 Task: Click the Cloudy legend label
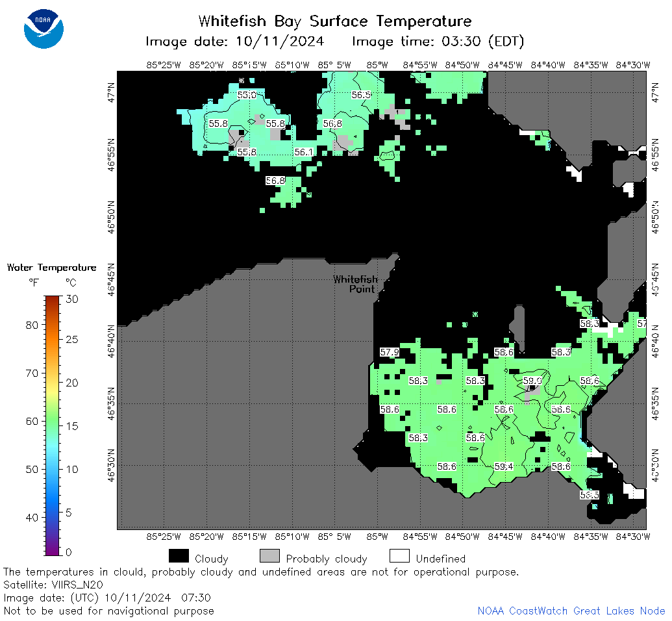(211, 559)
